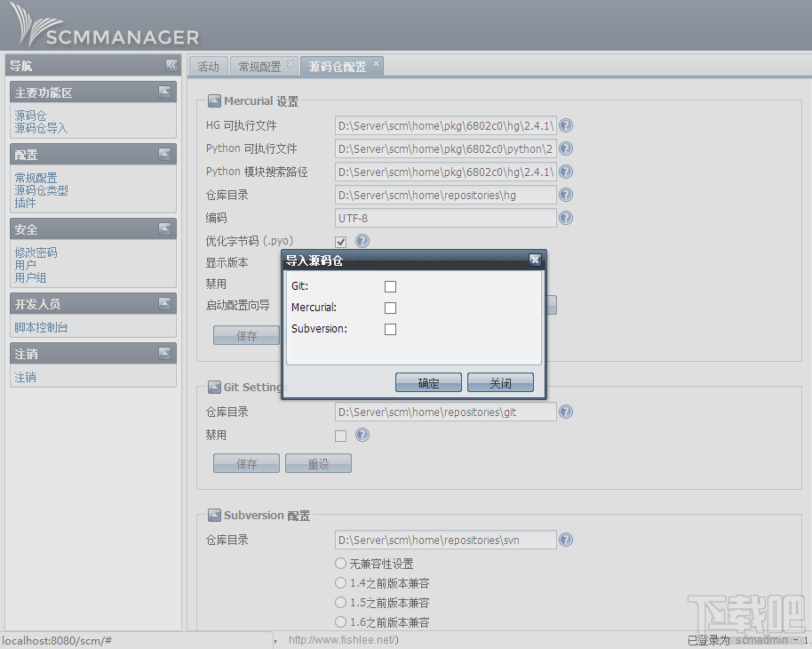Click 关闭 button in import dialog
The height and width of the screenshot is (649, 812).
point(500,382)
